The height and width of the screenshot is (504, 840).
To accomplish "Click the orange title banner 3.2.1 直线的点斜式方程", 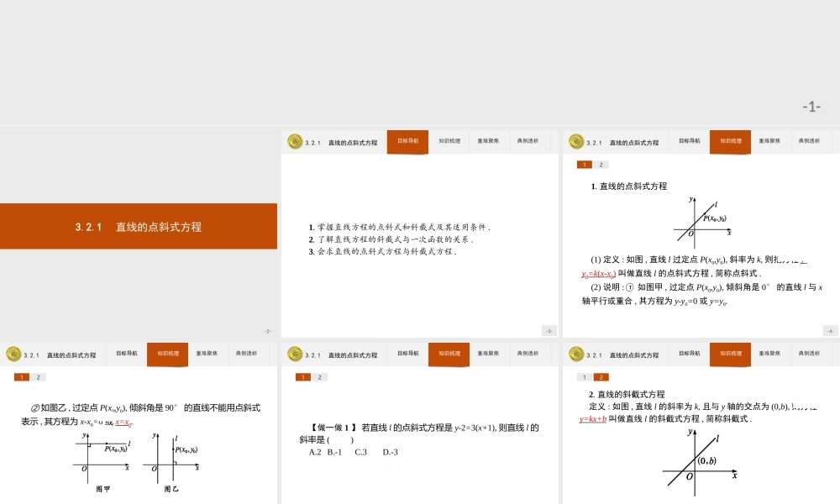I will 139,226.
